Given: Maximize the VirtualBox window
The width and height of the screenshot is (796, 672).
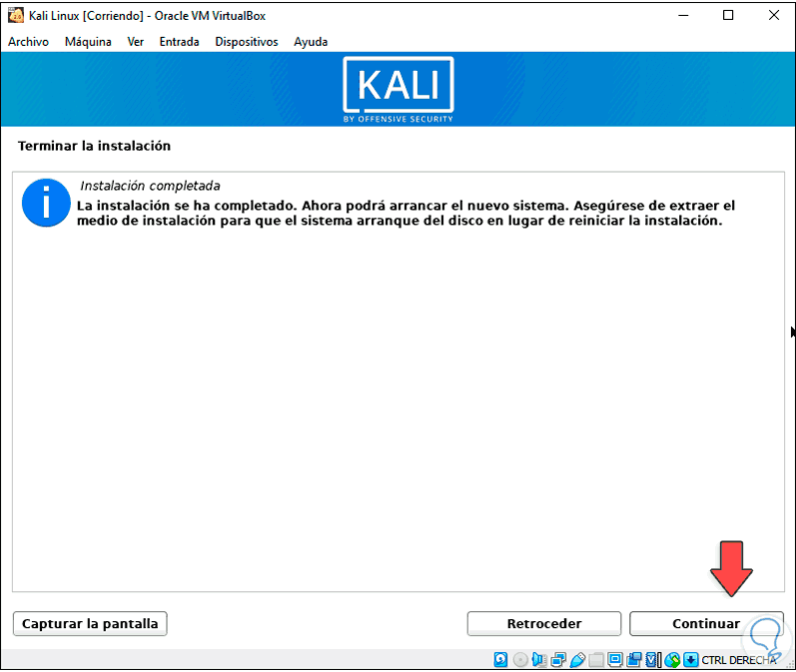Looking at the screenshot, I should point(728,15).
